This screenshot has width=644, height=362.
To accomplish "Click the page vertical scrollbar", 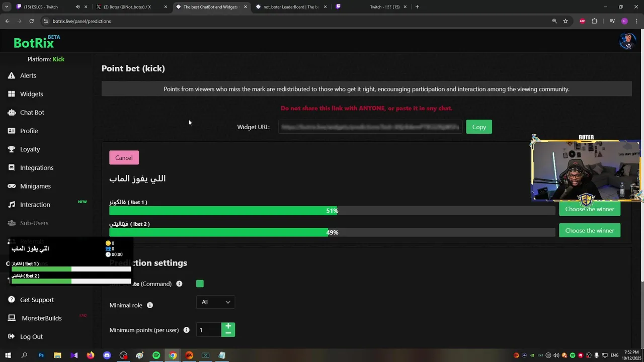I will click(x=641, y=156).
